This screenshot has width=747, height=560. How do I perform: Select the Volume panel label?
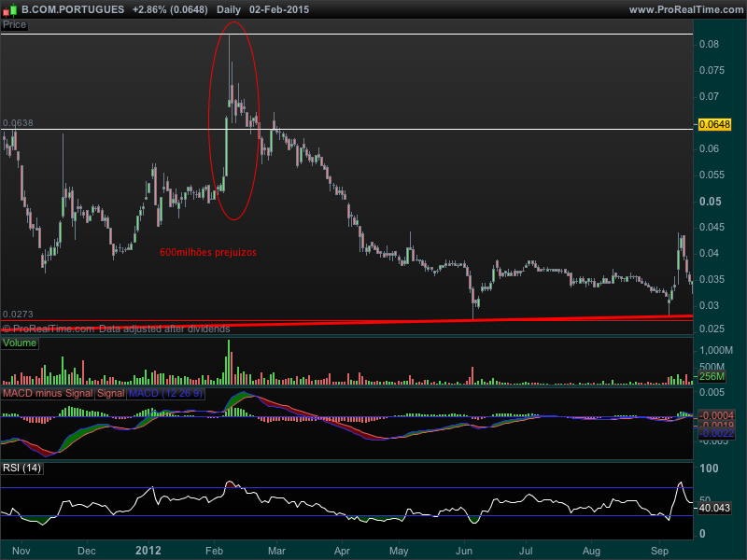coord(20,343)
